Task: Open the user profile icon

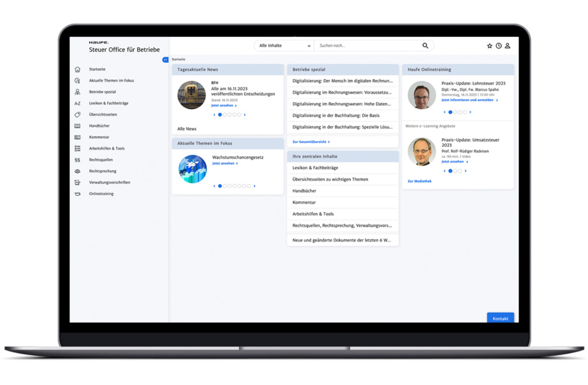Action: [x=508, y=46]
